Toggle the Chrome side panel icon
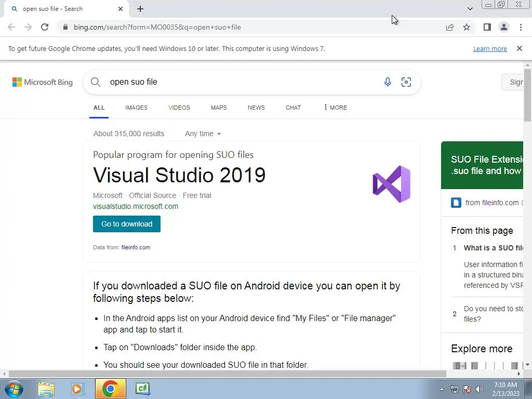Viewport: 532px width, 399px height. [487, 27]
